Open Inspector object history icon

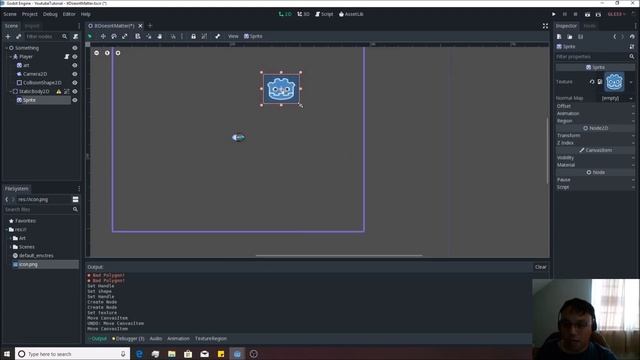[x=632, y=37]
